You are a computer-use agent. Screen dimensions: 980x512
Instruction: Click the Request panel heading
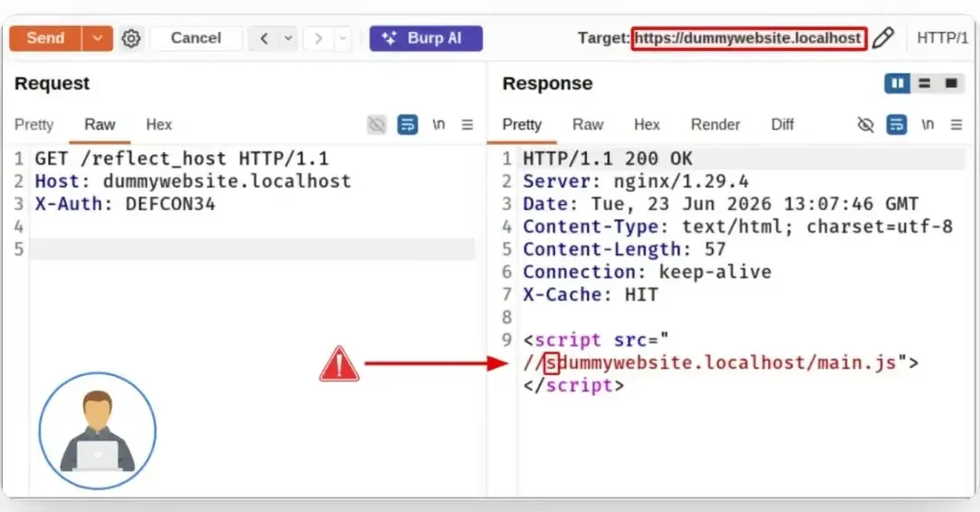pyautogui.click(x=52, y=83)
